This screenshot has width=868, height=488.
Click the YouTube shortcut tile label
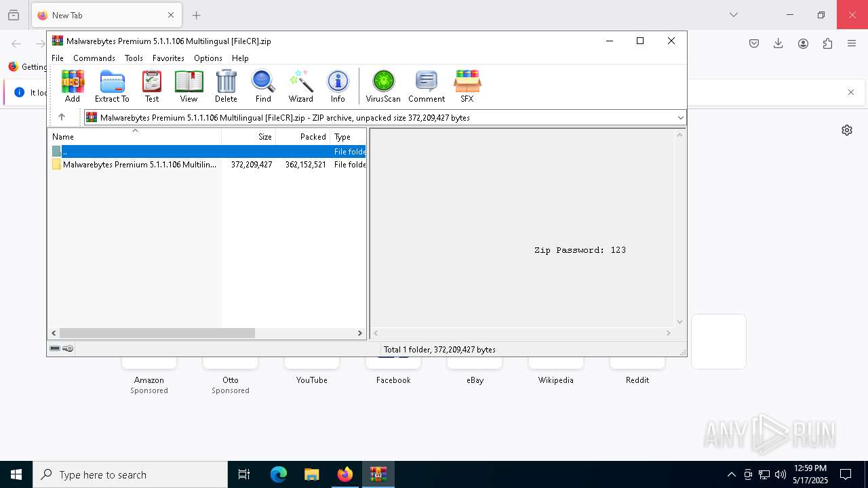[312, 380]
